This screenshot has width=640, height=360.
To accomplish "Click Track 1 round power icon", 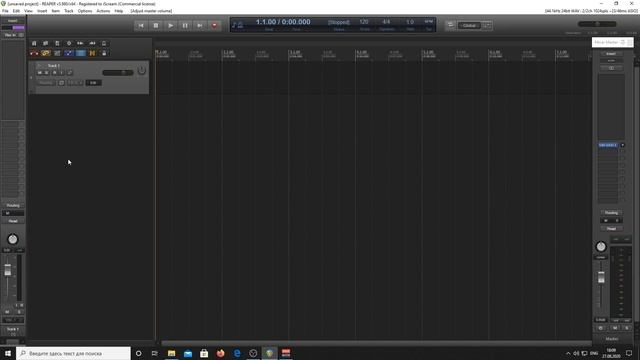I will 142,71.
